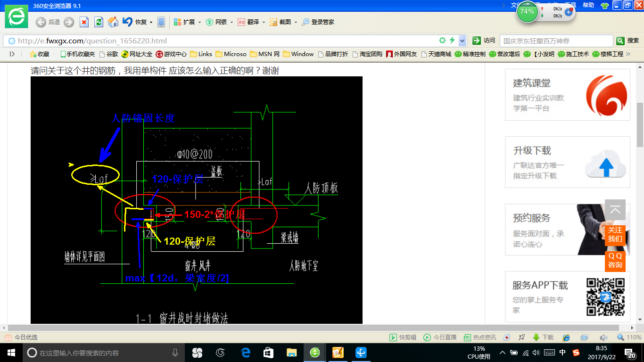Expand the bookmarks bar overflow chevron
The width and height of the screenshot is (644, 362).
coord(627,54)
